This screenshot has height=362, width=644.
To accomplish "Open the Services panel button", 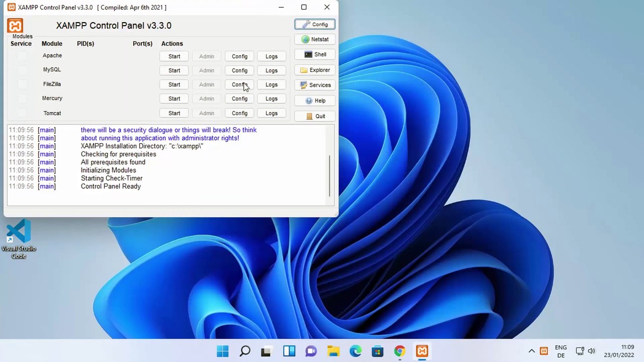I will click(315, 85).
